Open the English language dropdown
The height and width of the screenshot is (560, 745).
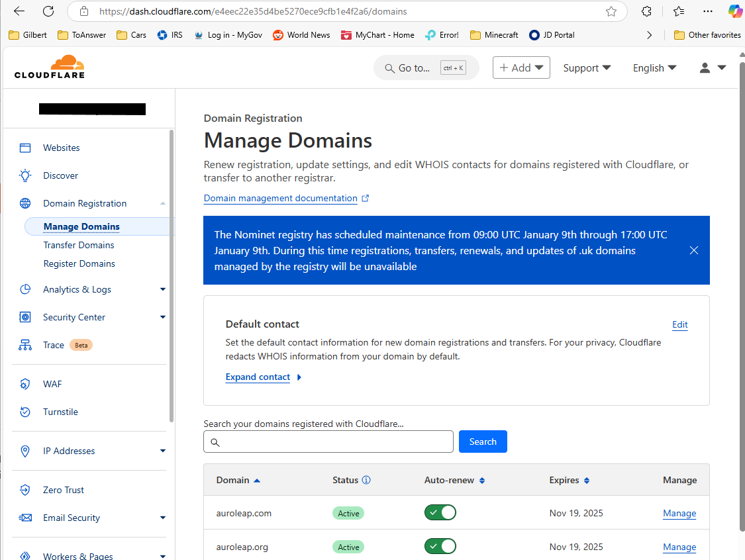coord(654,68)
